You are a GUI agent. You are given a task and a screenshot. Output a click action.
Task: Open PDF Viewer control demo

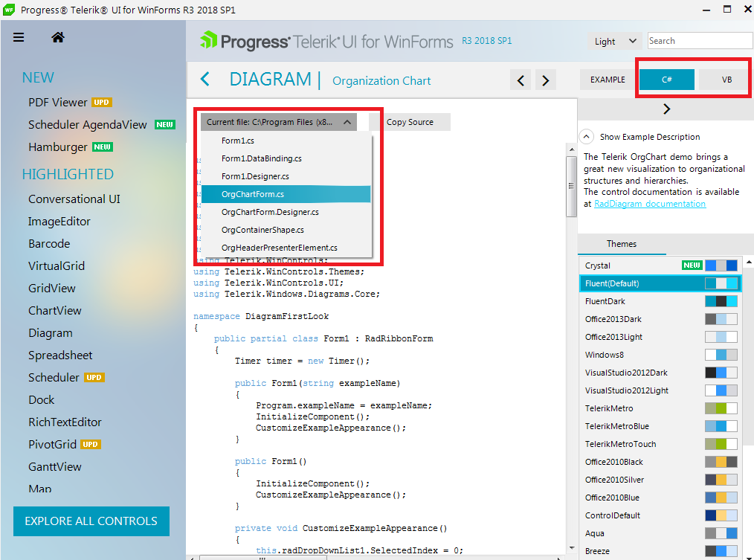tap(58, 103)
